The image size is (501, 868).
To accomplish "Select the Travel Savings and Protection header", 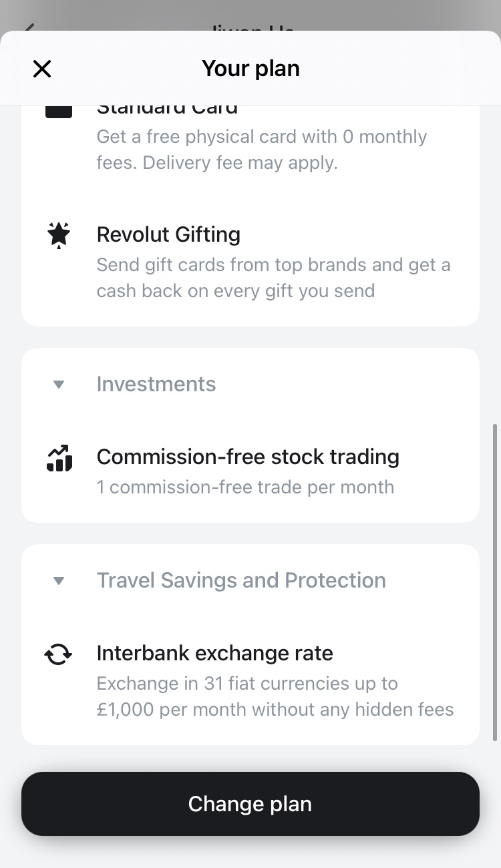I will pos(241,580).
